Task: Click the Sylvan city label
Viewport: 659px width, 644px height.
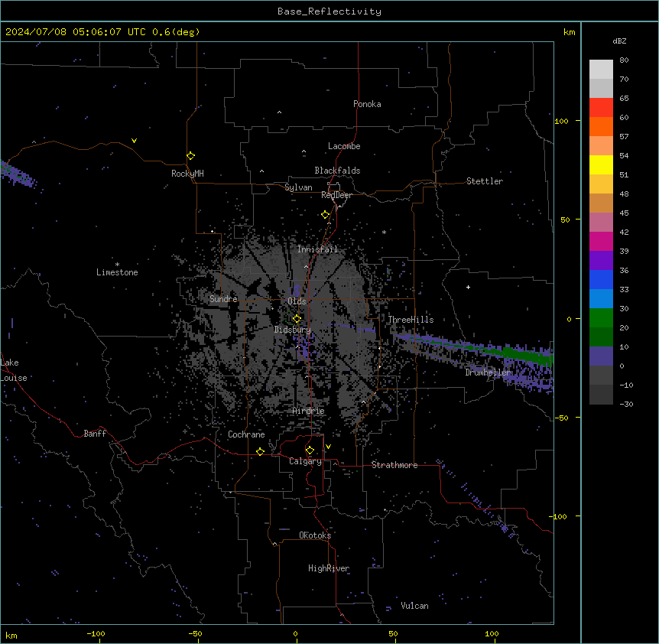Action: pos(298,187)
